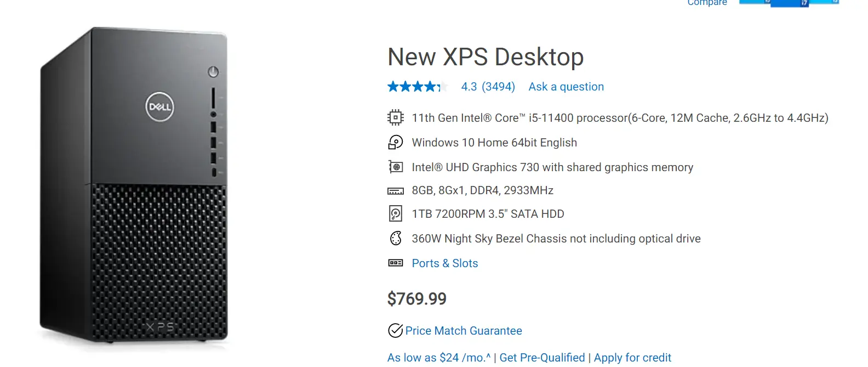
Task: Open the Ports & Slots link
Action: click(444, 263)
